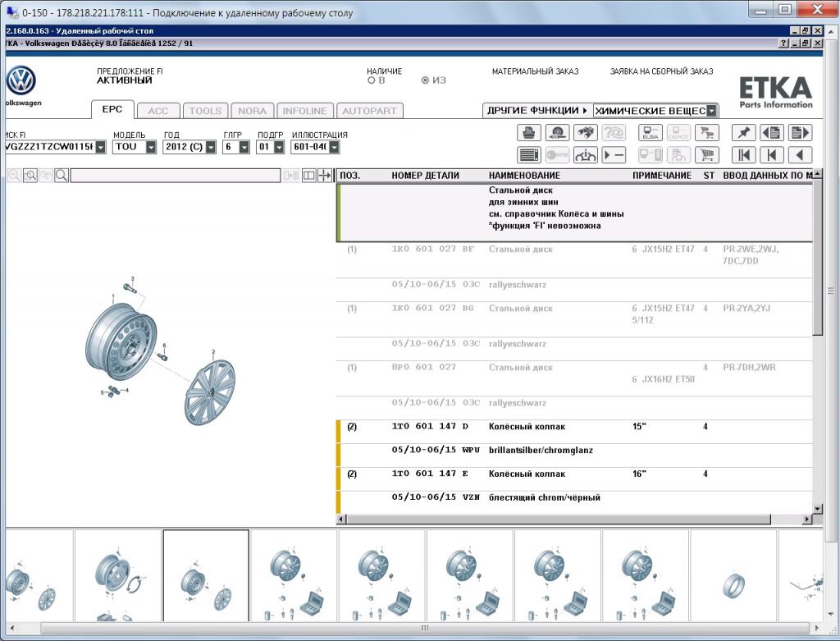Viewport: 840px width, 641px height.
Task: Open the TOOLS tab
Action: click(205, 111)
